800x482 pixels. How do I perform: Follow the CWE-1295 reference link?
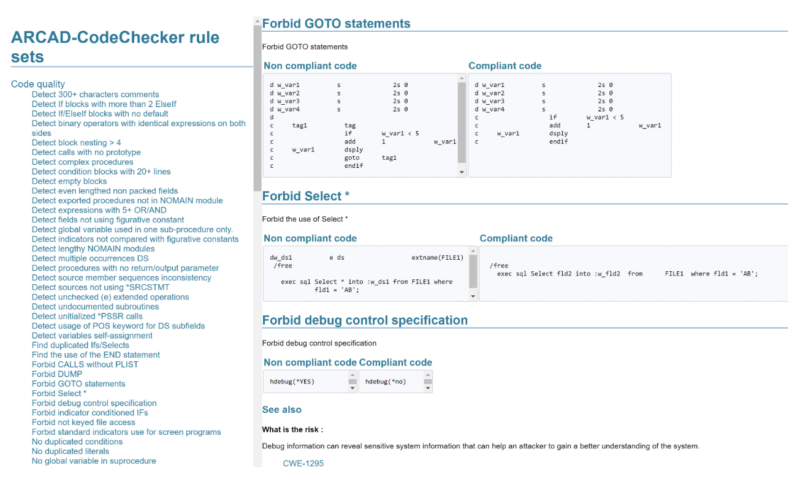(303, 464)
